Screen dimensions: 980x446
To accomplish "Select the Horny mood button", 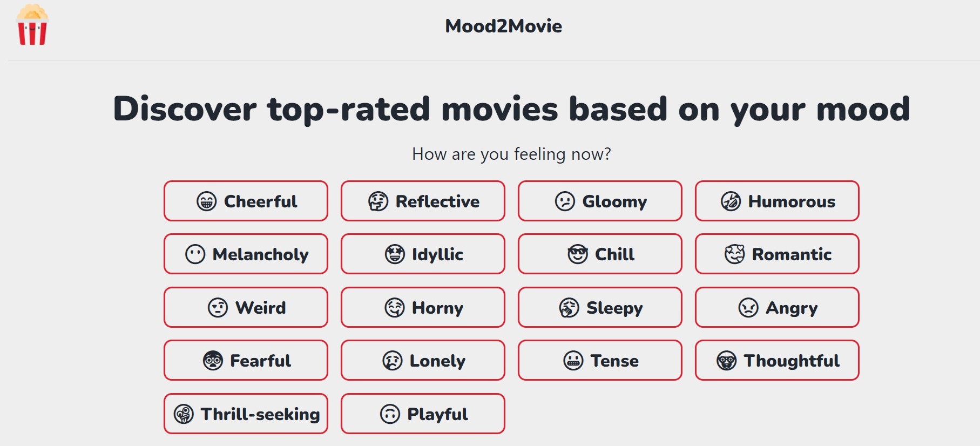I will [423, 308].
